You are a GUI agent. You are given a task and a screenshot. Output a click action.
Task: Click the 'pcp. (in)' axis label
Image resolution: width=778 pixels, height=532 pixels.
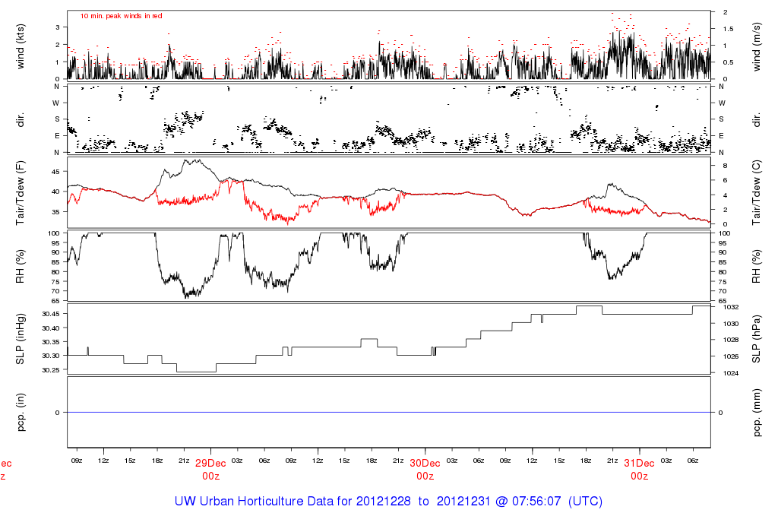(x=21, y=412)
